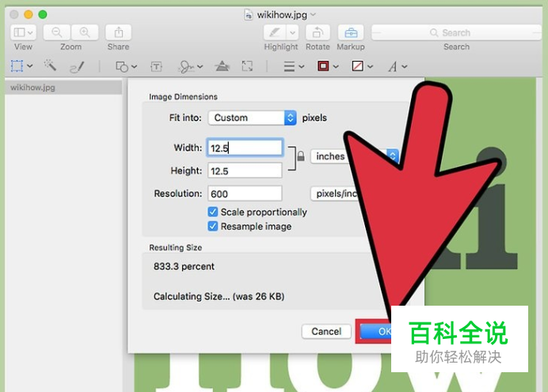Open the title dropdown chevron beside wikihow.jpg
548x392 pixels.
pos(313,15)
